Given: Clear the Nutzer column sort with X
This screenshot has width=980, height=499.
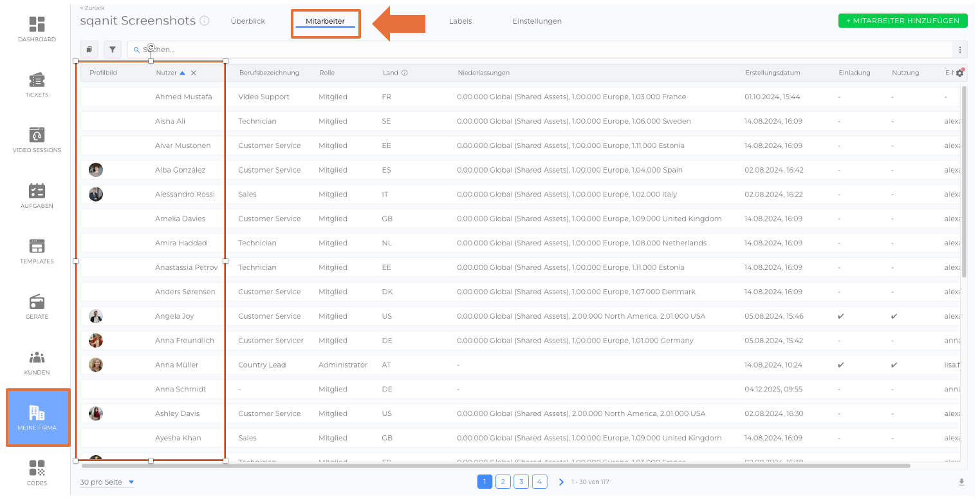Looking at the screenshot, I should click(x=194, y=73).
